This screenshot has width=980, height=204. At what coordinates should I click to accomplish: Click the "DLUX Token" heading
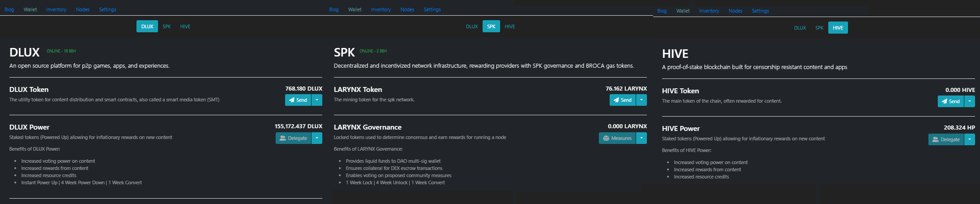[x=29, y=90]
